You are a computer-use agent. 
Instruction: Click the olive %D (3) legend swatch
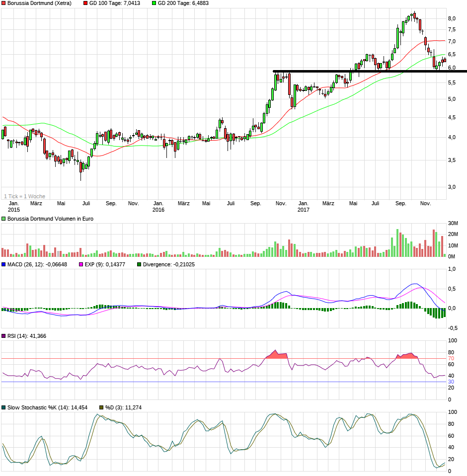pos(102,408)
